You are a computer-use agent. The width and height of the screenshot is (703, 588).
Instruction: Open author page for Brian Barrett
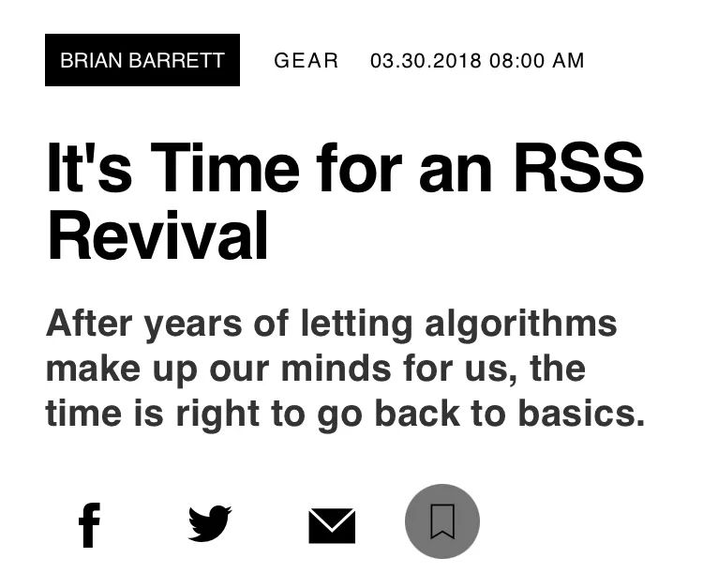pyautogui.click(x=142, y=60)
